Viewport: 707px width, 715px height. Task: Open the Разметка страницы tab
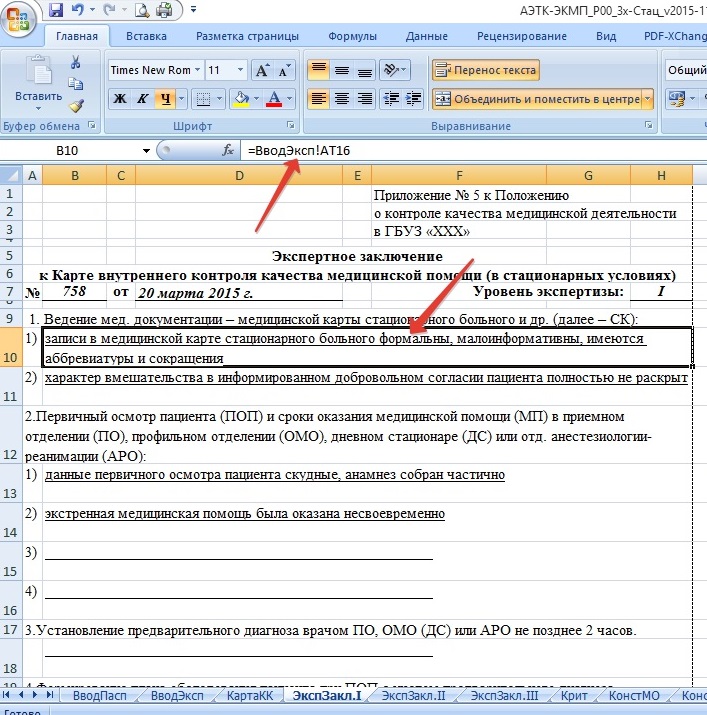247,36
